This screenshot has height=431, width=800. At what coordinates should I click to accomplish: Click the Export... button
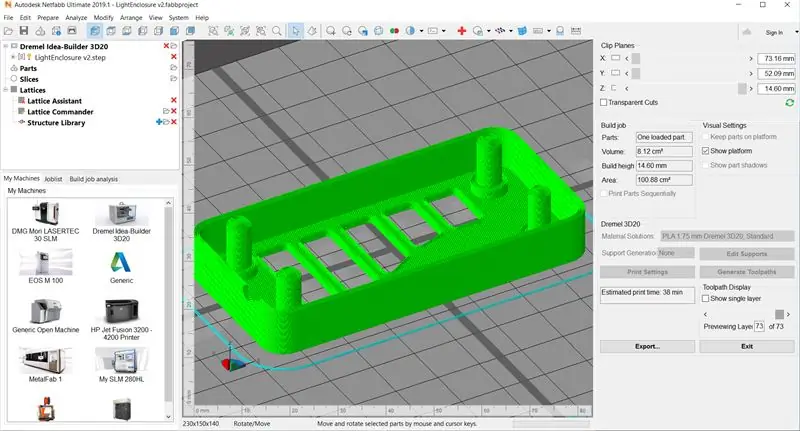pyautogui.click(x=647, y=346)
